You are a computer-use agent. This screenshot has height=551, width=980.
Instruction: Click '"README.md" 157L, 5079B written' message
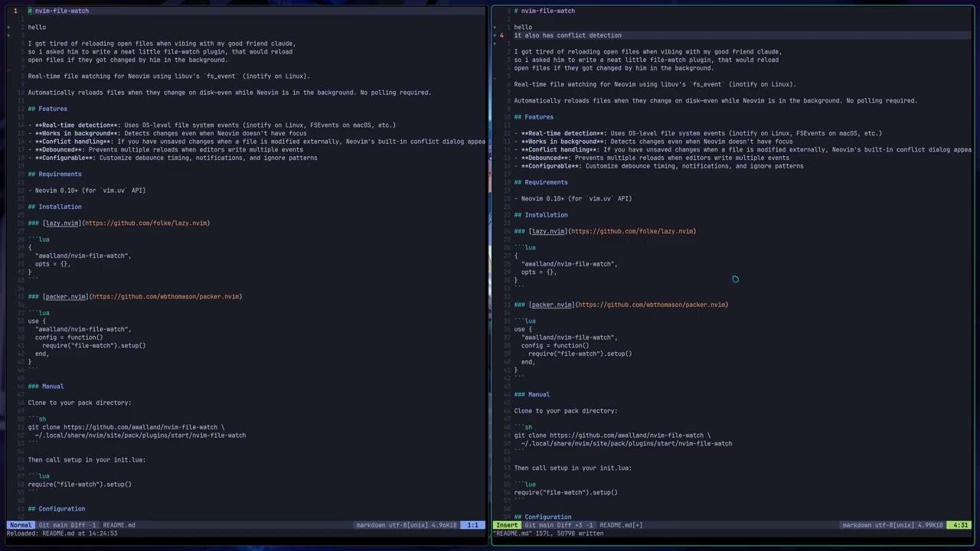pos(548,533)
